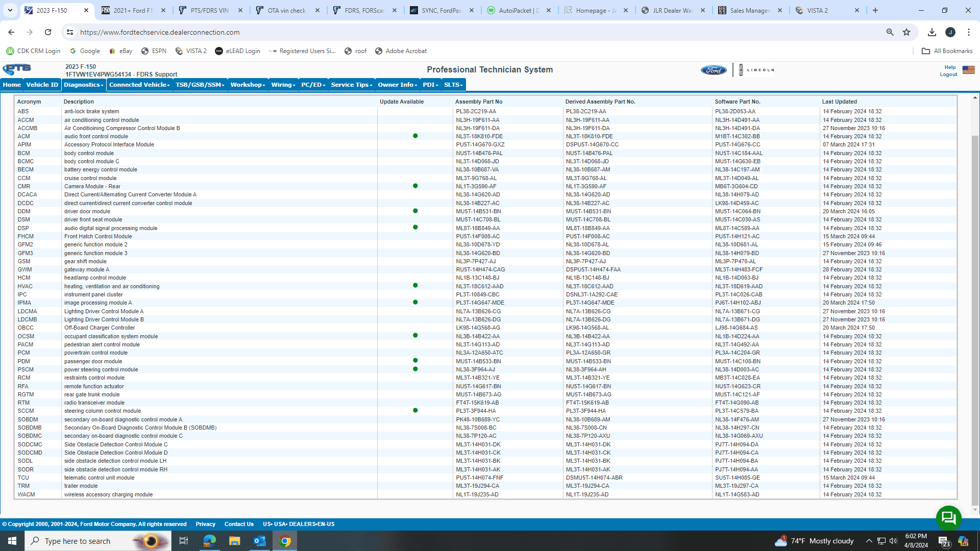Click ACM update available green dot
Viewport: 980px width, 551px height.
415,136
